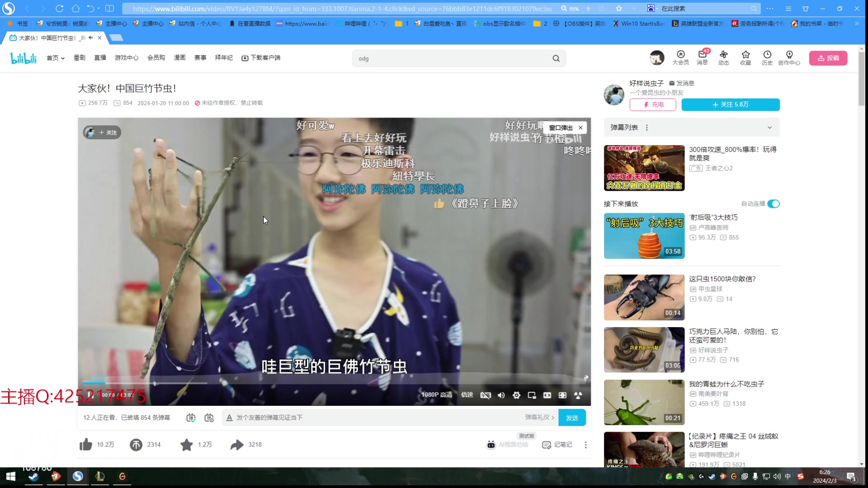Enter fullscreen mode in video player
The height and width of the screenshot is (488, 868).
point(562,395)
